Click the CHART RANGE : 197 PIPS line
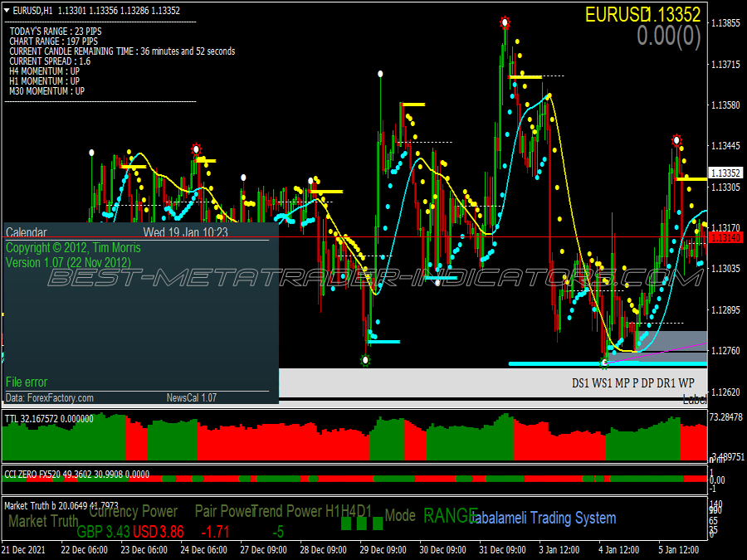Viewport: 747px width, 560px height. point(53,41)
